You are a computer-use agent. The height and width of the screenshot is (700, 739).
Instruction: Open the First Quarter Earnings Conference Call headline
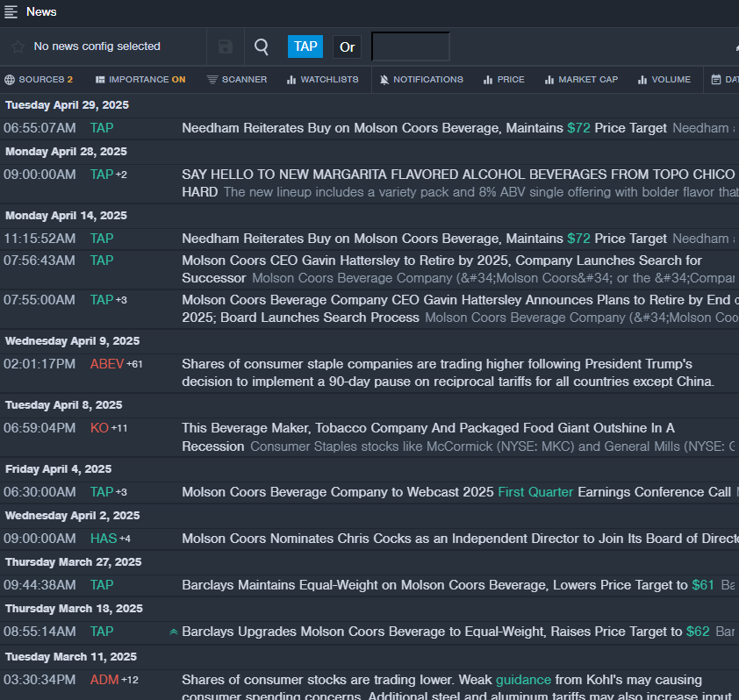[x=456, y=492]
